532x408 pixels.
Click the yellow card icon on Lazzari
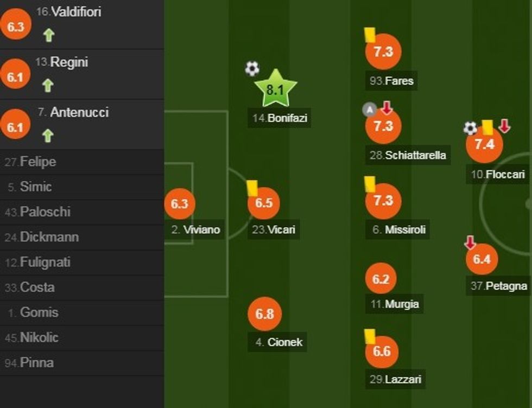(370, 336)
